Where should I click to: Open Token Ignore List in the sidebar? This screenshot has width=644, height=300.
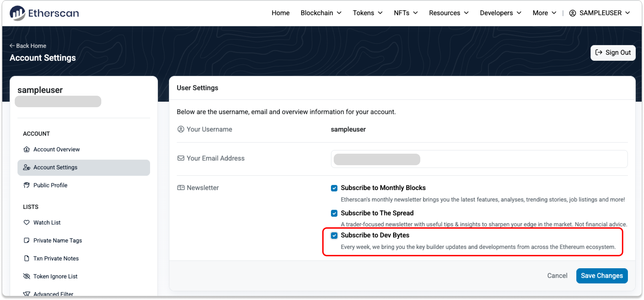84,277
